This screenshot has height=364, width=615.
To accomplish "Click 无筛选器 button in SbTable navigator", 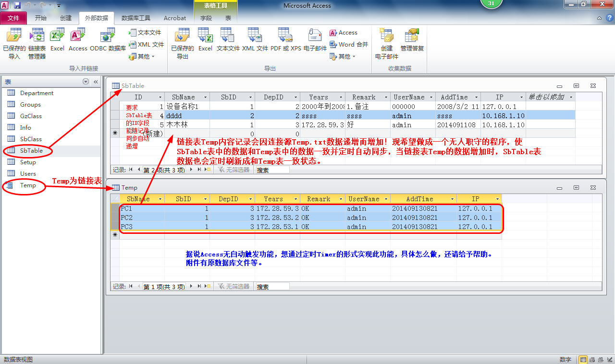I will [234, 170].
